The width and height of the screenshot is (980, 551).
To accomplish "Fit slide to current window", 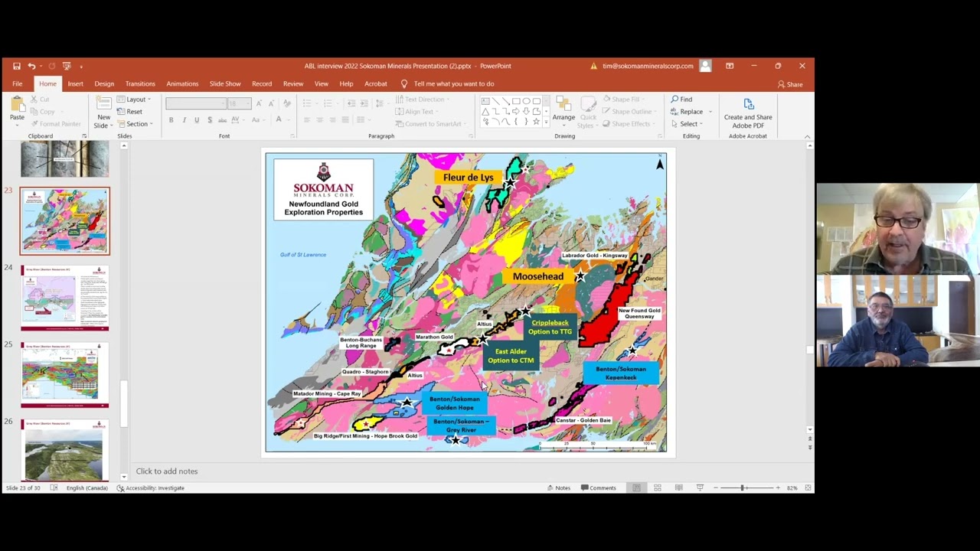I will pos(808,487).
